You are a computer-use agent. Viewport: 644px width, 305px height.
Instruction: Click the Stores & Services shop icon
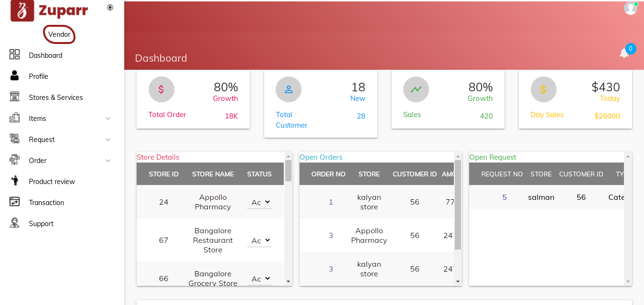(x=15, y=97)
